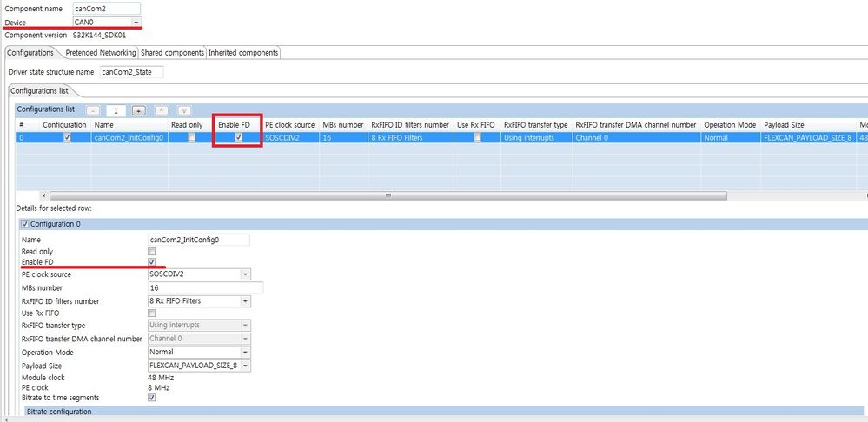
Task: Select Channel 0 cell in table
Action: coord(637,138)
